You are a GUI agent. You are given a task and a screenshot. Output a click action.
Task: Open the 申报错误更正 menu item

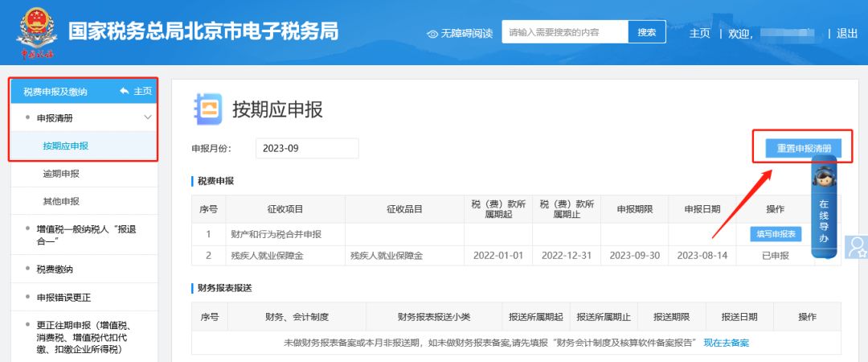[66, 298]
